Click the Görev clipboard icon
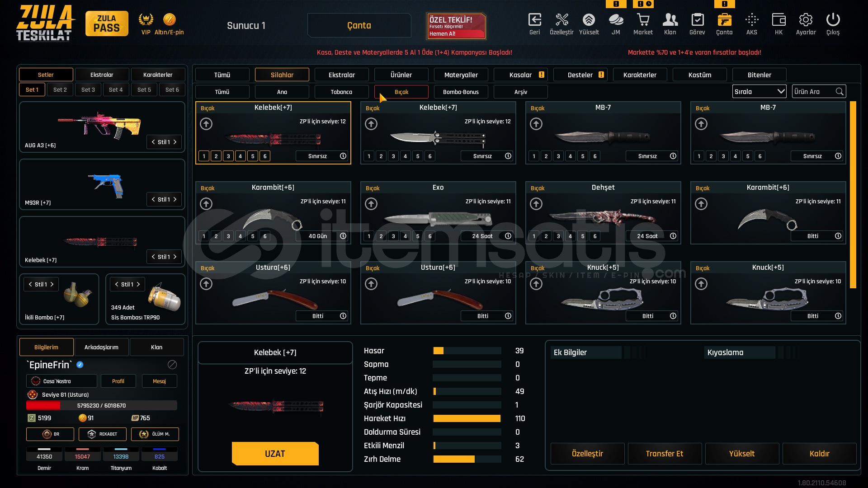The width and height of the screenshot is (868, 488). pyautogui.click(x=697, y=20)
